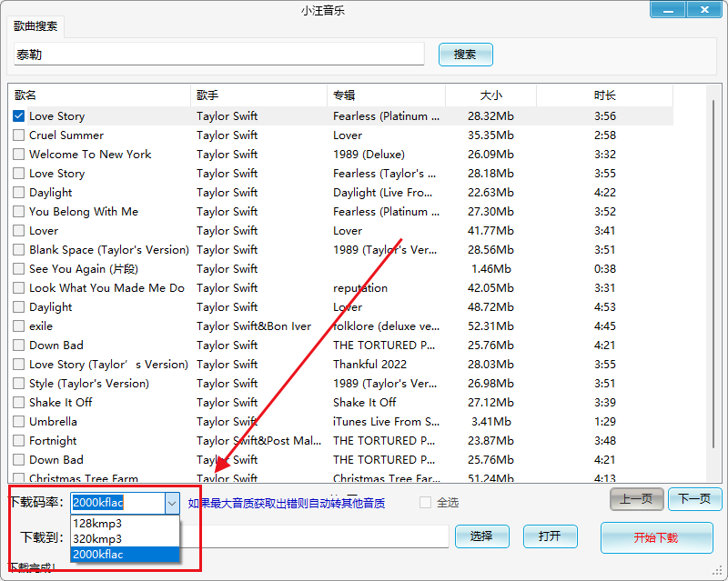Enable the Lover song checkbox
This screenshot has height=581, width=728.
point(18,231)
